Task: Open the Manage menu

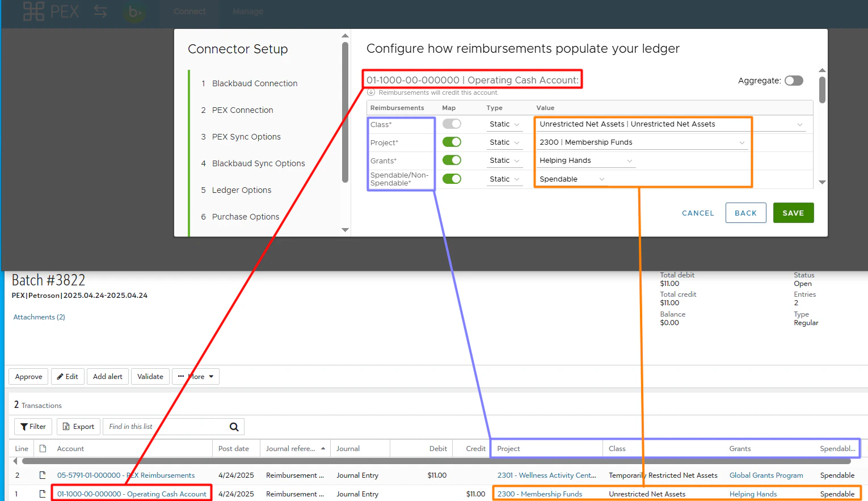Action: (x=248, y=11)
